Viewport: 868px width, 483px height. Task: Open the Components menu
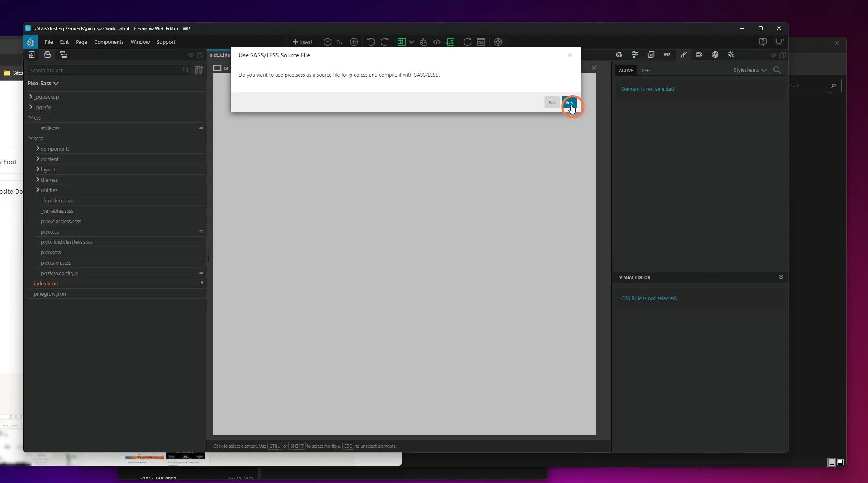click(109, 42)
